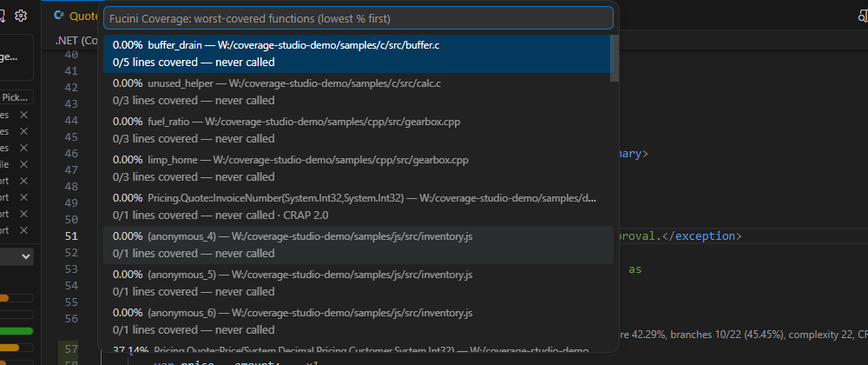
Task: Click line number 40 in the gutter
Action: click(x=71, y=55)
